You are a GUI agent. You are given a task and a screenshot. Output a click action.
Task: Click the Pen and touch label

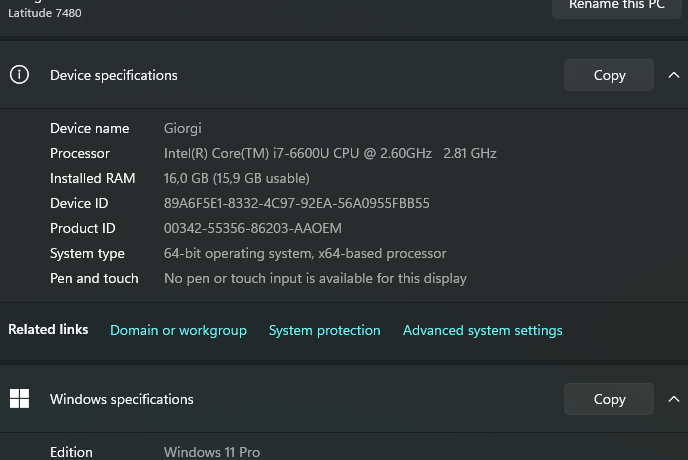tap(94, 278)
